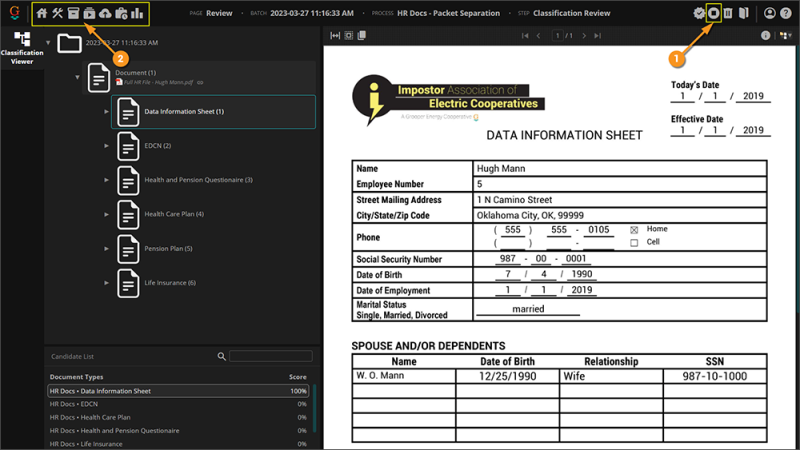Image resolution: width=800 pixels, height=450 pixels.
Task: Open the user account profile icon
Action: pos(770,13)
